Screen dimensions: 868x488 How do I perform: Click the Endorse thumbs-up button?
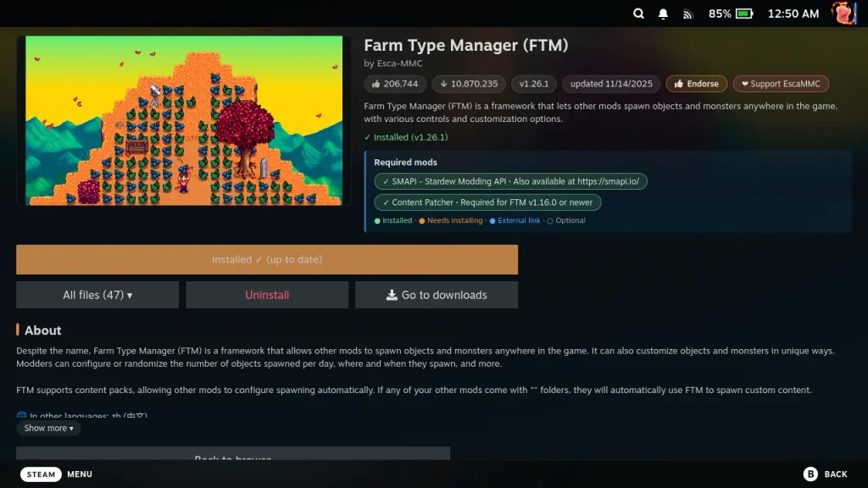pyautogui.click(x=697, y=84)
